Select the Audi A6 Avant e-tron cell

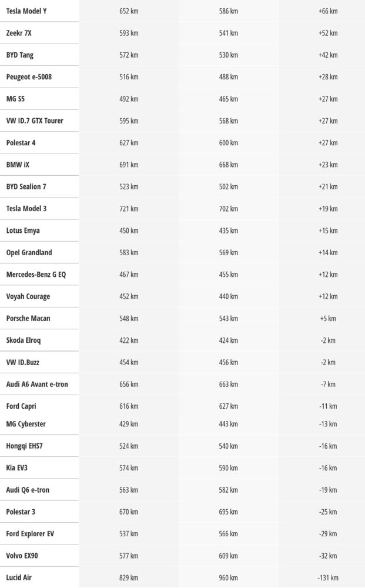pyautogui.click(x=37, y=384)
